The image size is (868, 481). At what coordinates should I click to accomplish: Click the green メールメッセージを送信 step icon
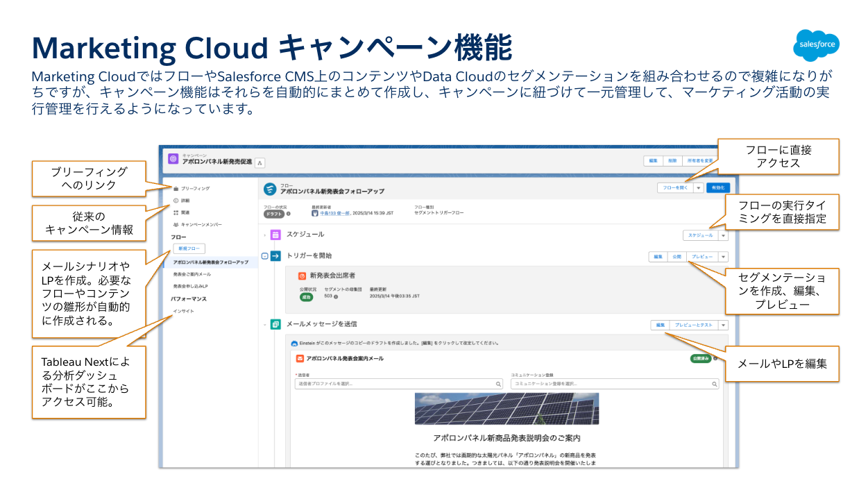275,324
